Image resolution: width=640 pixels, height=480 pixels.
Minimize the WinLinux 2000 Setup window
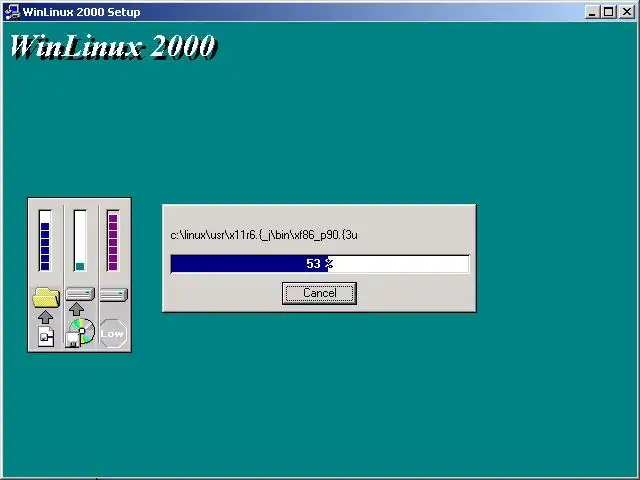592,12
